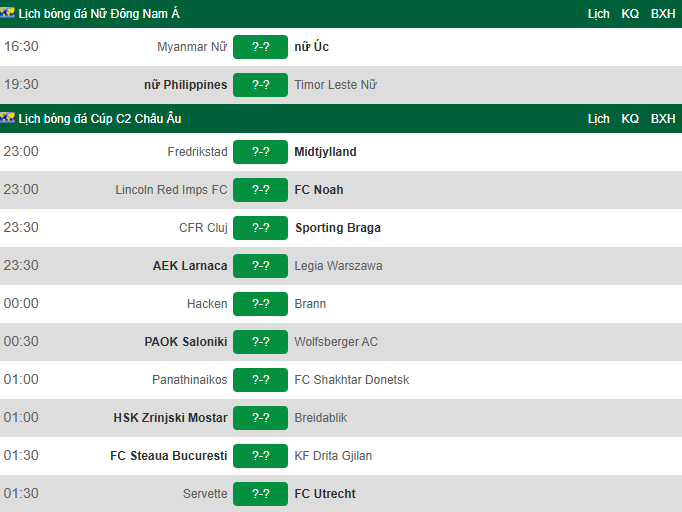
Task: Open Lịch tab for Cúp C2 Châu Âu
Action: click(598, 119)
